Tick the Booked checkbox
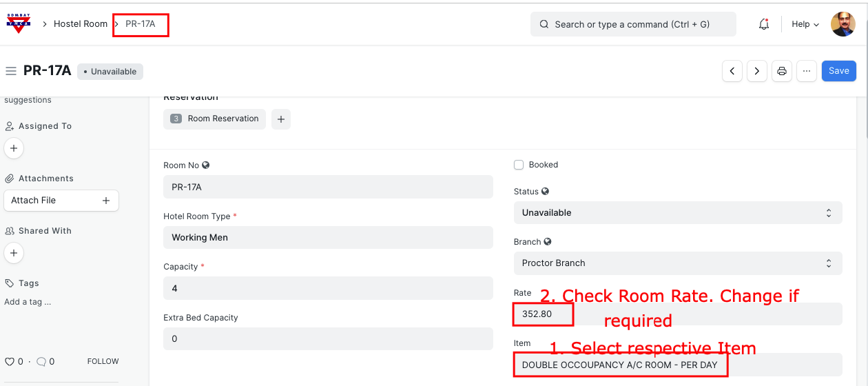The image size is (868, 386). coord(519,165)
